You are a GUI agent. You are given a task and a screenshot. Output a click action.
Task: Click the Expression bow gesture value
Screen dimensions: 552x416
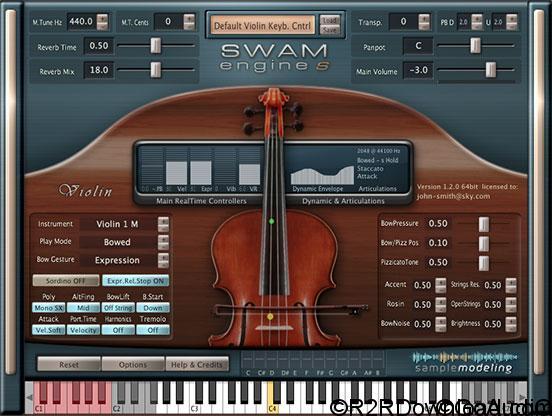click(x=117, y=260)
